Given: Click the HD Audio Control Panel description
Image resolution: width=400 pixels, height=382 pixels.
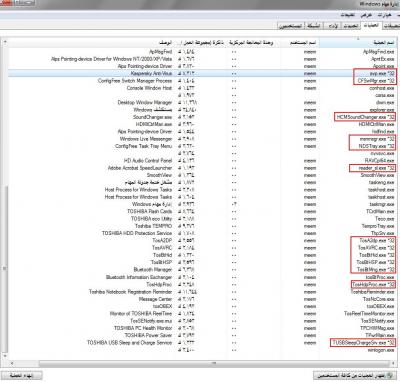Looking at the screenshot, I should pyautogui.click(x=148, y=161).
